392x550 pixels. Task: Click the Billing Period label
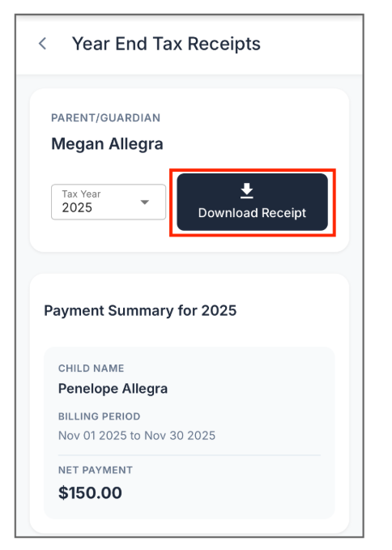100,416
